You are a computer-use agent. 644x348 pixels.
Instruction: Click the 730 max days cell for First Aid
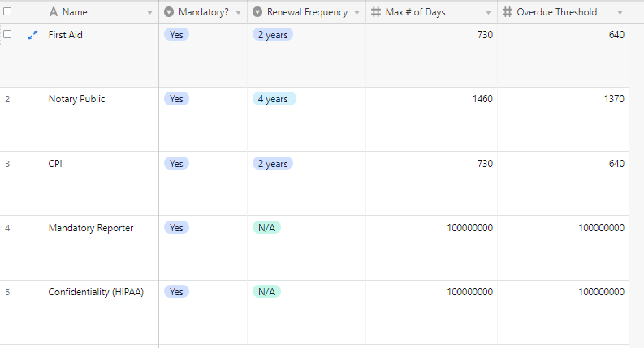click(x=431, y=55)
